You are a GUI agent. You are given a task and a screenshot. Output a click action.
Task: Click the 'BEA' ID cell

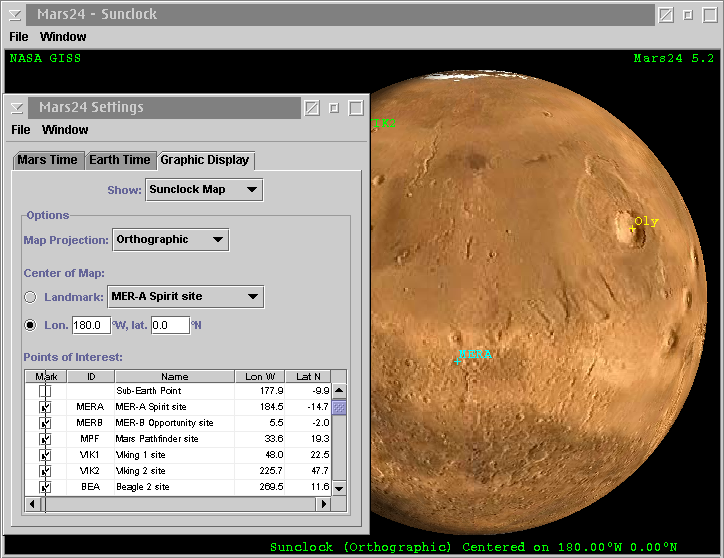[90, 487]
